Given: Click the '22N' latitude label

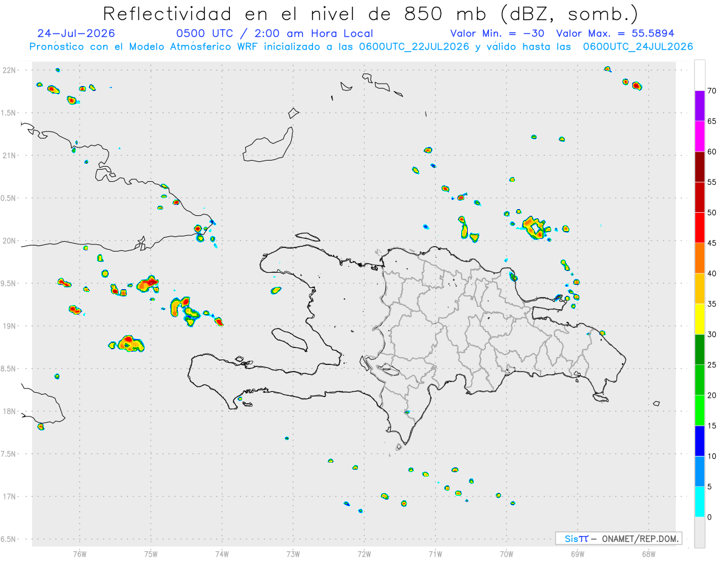Looking at the screenshot, I should coord(9,70).
